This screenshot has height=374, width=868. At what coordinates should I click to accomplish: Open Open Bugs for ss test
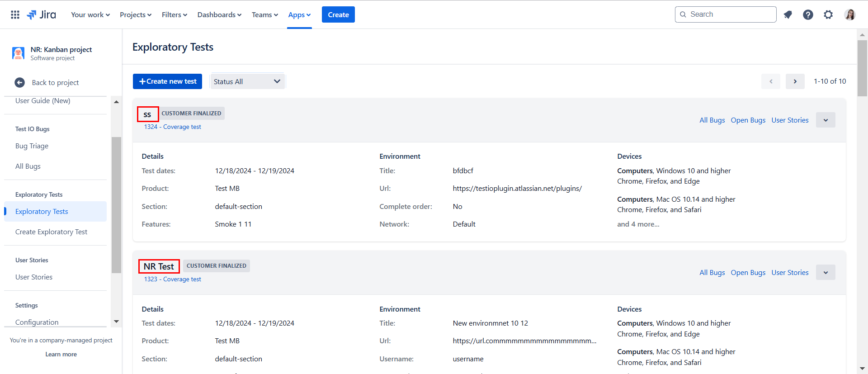[x=748, y=120]
